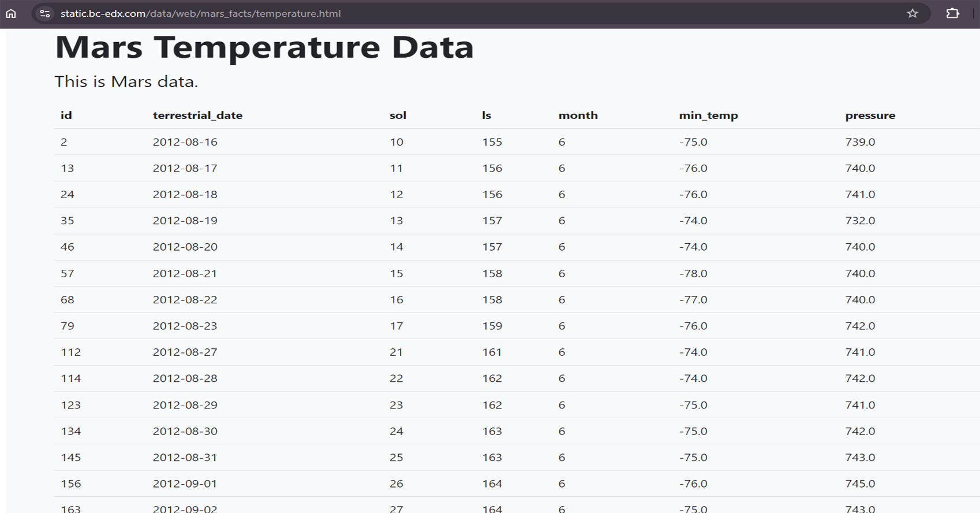Click the min_temp value -78.0
This screenshot has width=980, height=513.
coord(693,273)
